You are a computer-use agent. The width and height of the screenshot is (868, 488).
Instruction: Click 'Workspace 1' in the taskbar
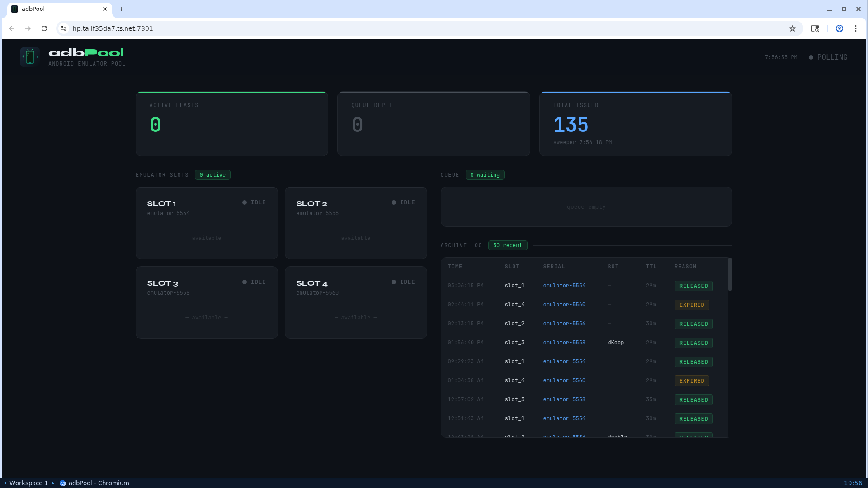pos(28,483)
